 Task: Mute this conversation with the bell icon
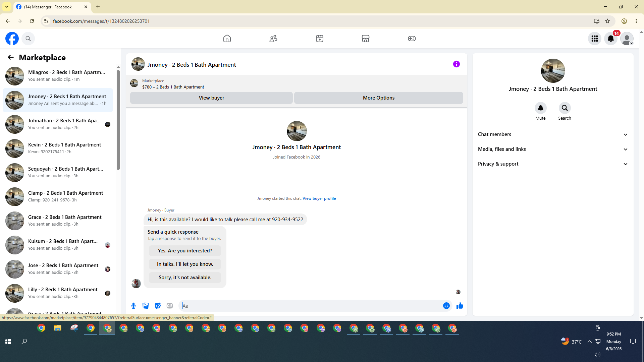click(x=541, y=108)
